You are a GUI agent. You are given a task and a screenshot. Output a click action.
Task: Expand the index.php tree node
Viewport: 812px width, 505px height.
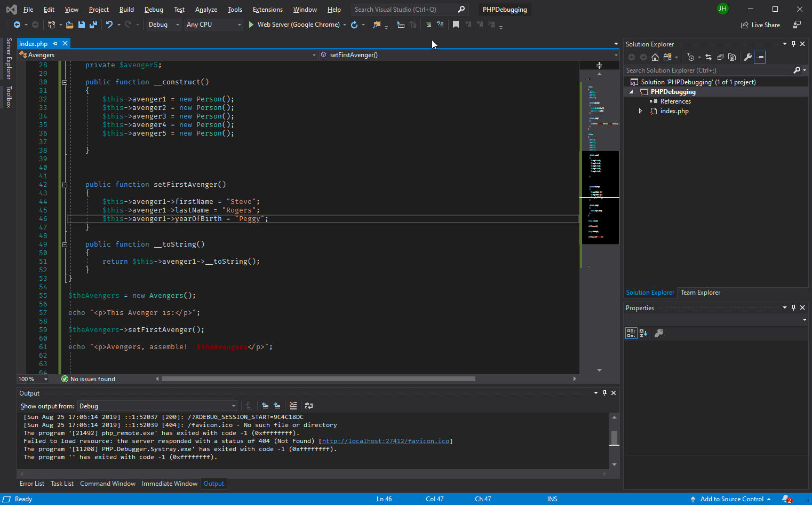(x=641, y=111)
